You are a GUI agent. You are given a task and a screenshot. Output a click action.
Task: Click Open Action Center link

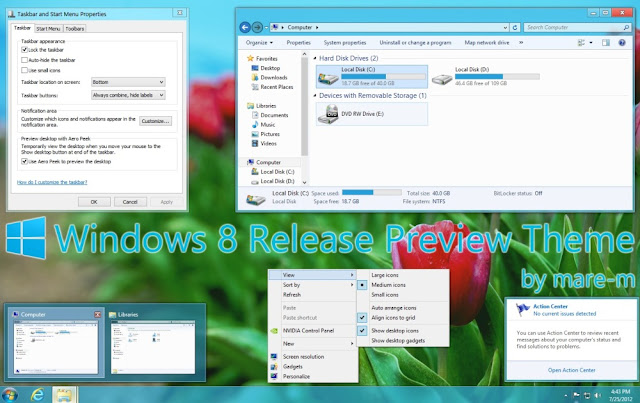[571, 370]
